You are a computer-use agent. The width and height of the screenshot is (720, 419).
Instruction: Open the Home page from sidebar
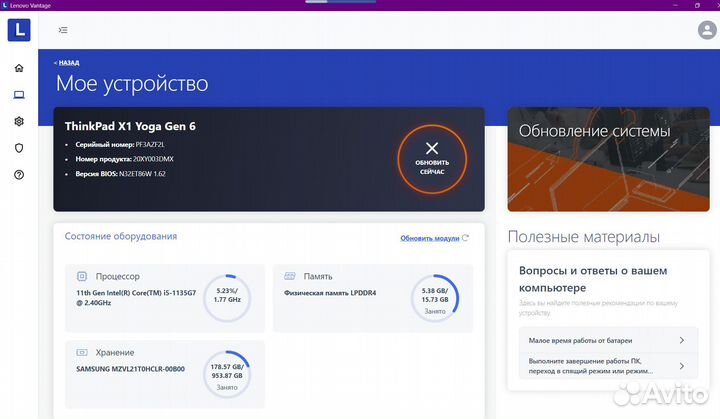tap(18, 68)
